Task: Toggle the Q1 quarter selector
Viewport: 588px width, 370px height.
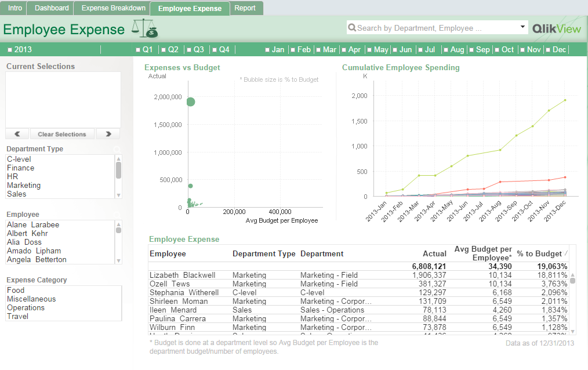Action: click(x=144, y=49)
